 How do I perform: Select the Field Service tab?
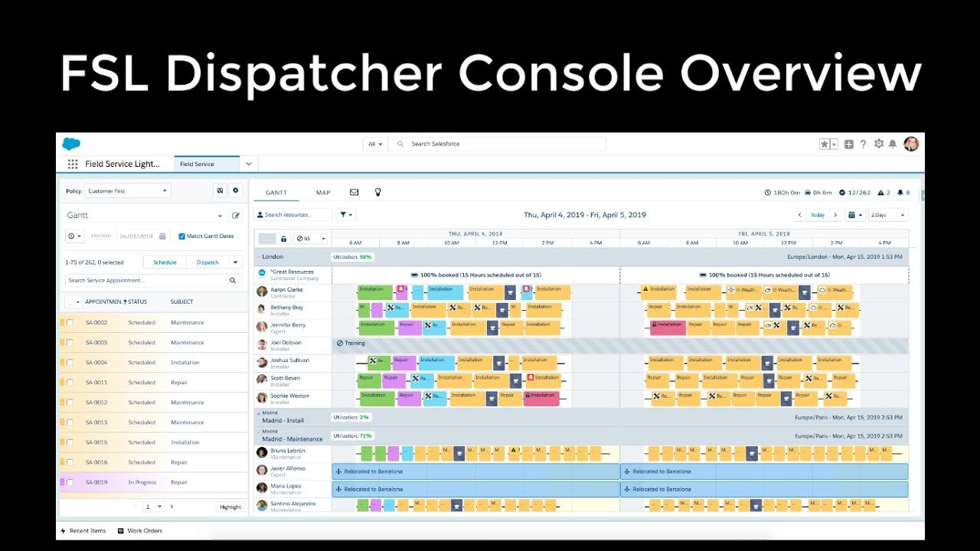click(x=207, y=164)
